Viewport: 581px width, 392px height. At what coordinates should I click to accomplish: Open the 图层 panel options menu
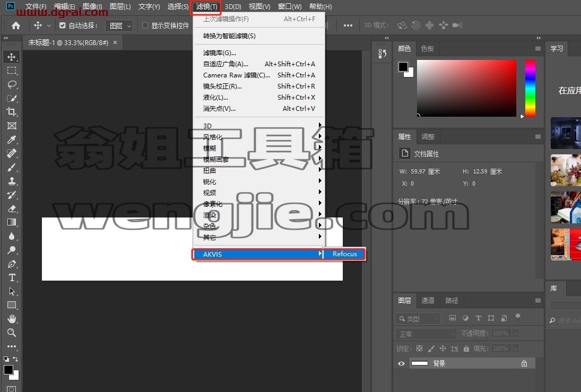[537, 300]
